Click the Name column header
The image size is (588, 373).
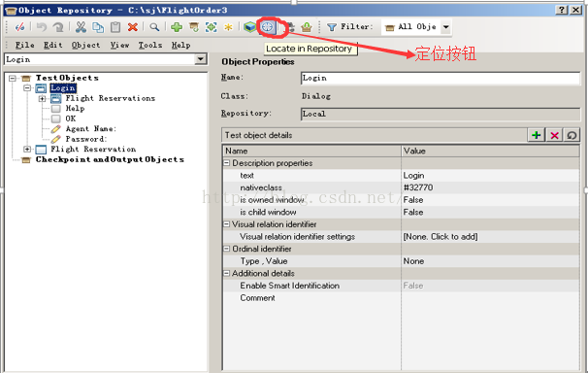coord(312,151)
